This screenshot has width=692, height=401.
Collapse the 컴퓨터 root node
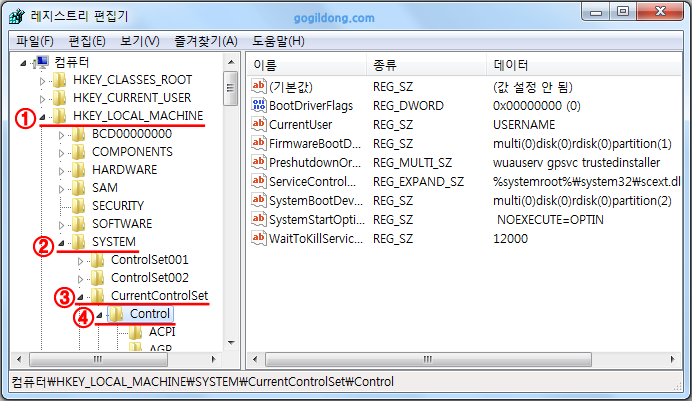point(23,64)
